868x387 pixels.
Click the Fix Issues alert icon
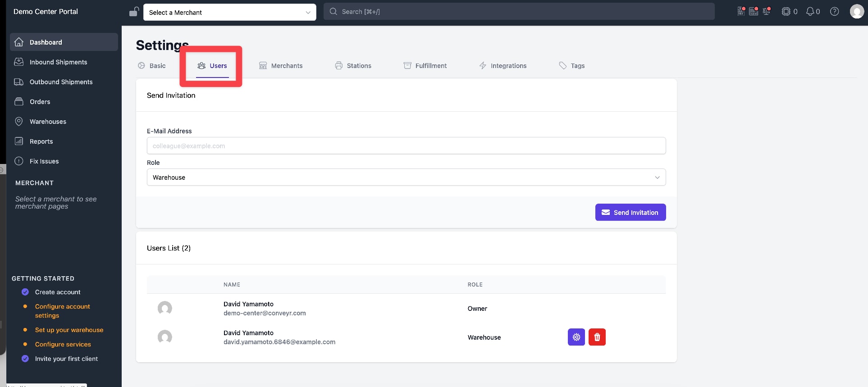pos(19,161)
